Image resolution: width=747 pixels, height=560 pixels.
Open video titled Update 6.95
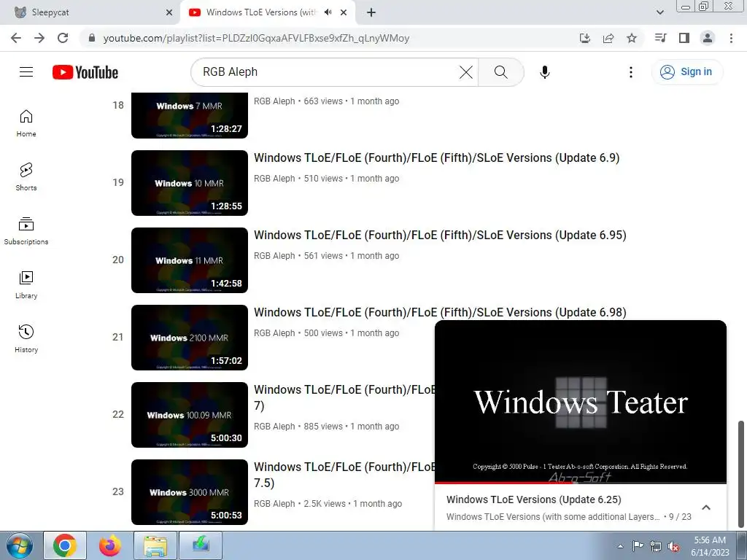(x=440, y=235)
